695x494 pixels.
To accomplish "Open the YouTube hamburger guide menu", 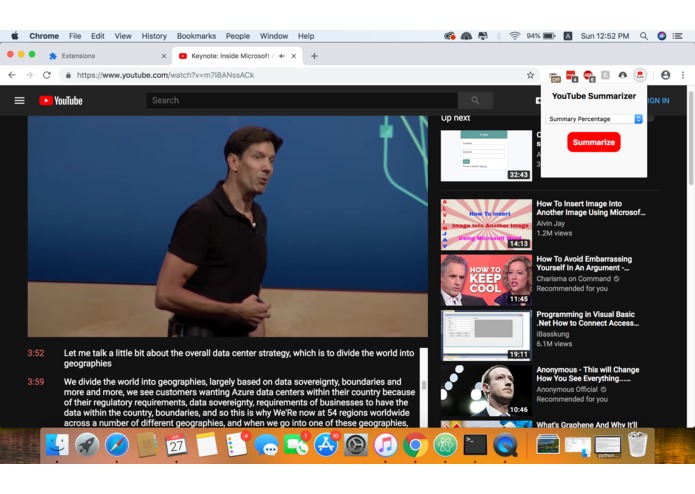I will click(x=20, y=101).
